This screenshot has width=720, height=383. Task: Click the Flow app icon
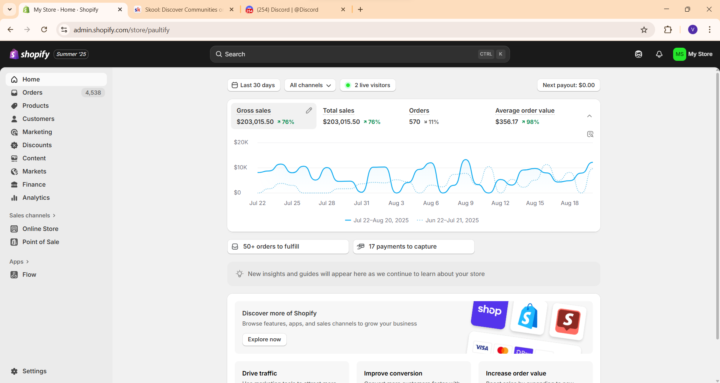point(14,275)
